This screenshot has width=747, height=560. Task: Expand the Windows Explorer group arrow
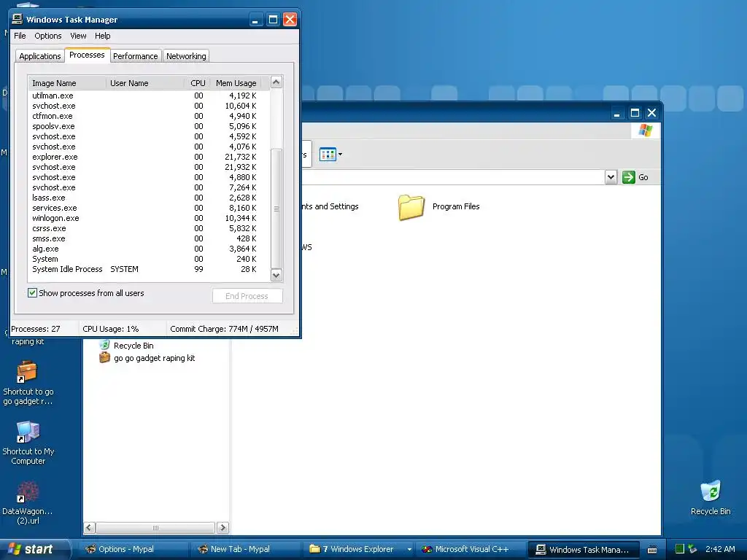409,550
